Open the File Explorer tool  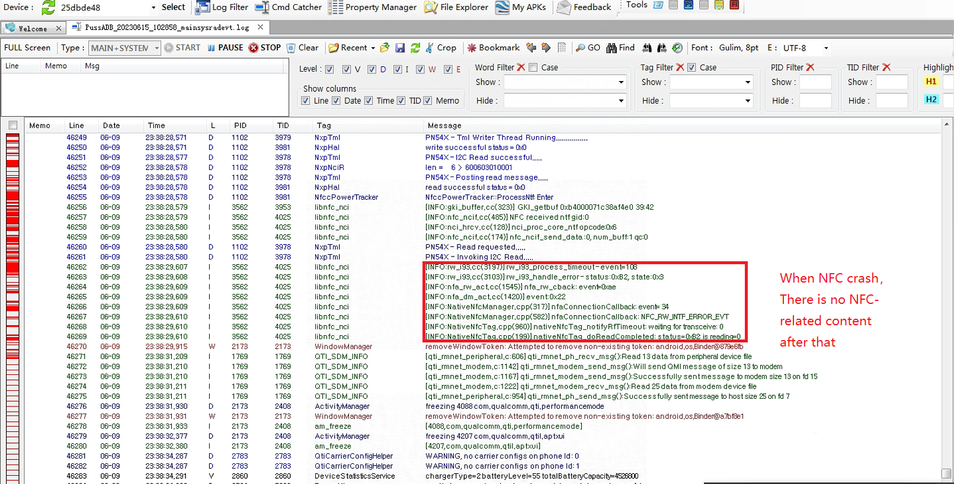[456, 7]
